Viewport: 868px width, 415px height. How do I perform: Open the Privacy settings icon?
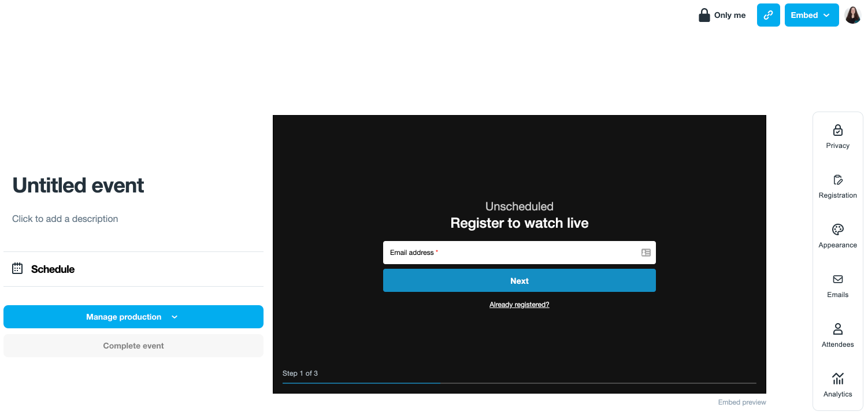(837, 131)
